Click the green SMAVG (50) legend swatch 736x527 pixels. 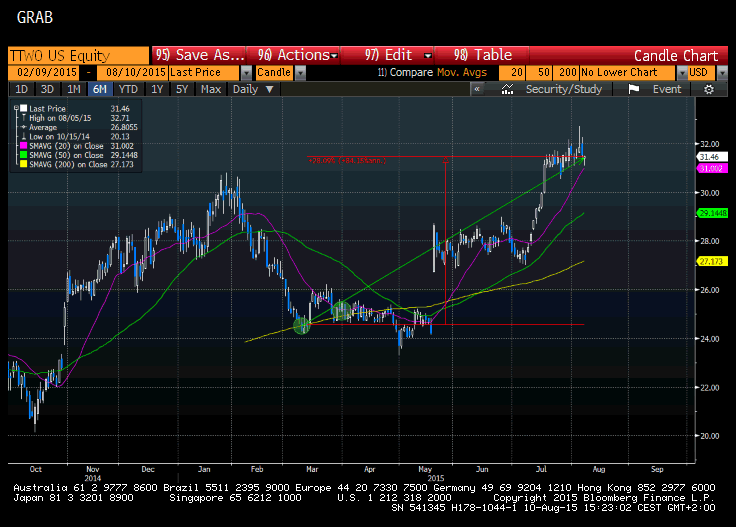(x=23, y=155)
